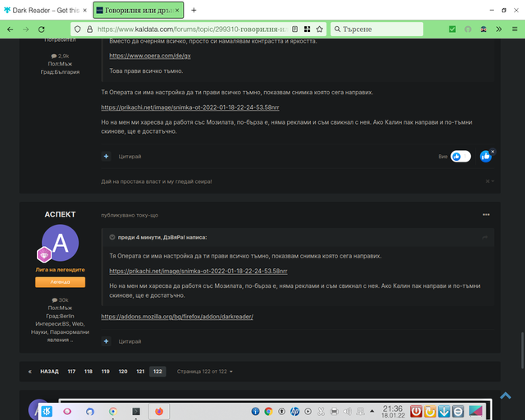Open the volume tray icon
The width and height of the screenshot is (525, 420).
coord(347,411)
